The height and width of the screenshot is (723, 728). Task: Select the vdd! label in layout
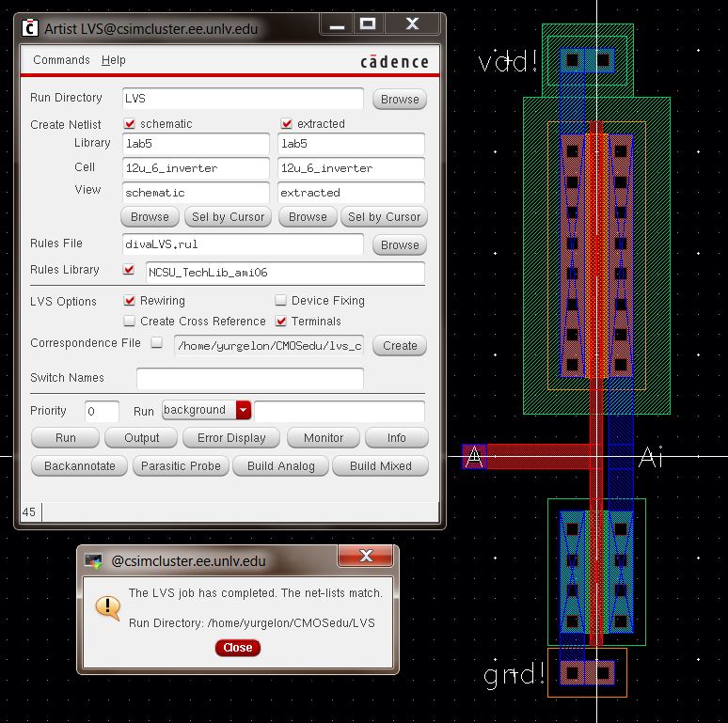(x=508, y=61)
